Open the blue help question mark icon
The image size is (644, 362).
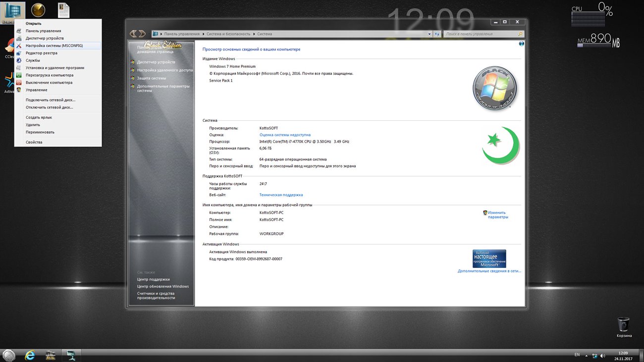pos(522,44)
